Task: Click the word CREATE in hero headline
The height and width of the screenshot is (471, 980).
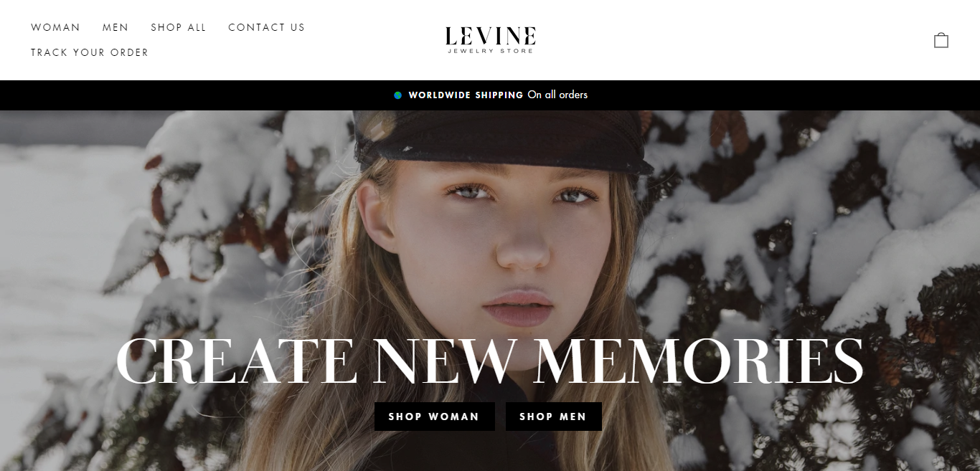Action: pos(236,361)
